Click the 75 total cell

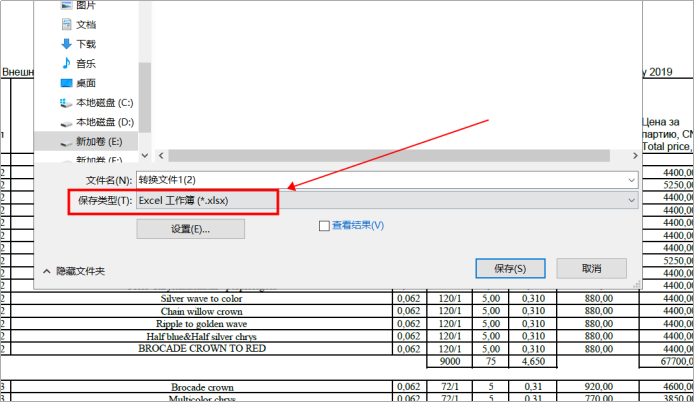click(x=491, y=361)
